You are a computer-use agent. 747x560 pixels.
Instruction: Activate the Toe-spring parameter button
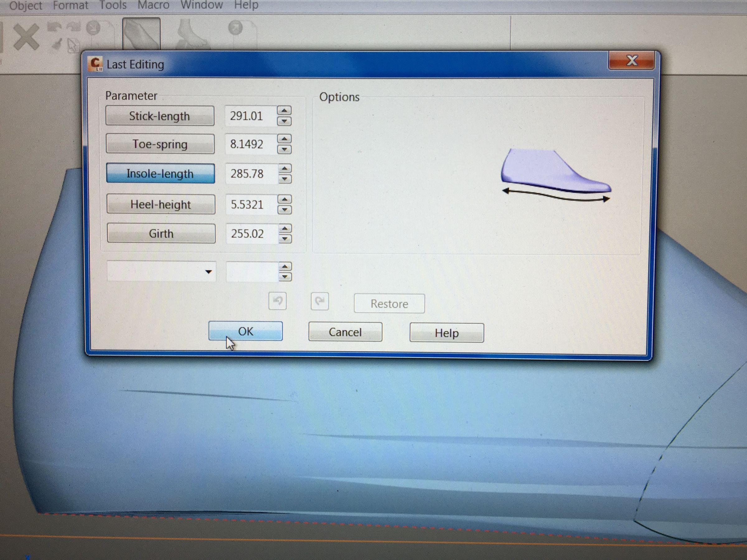click(x=160, y=144)
